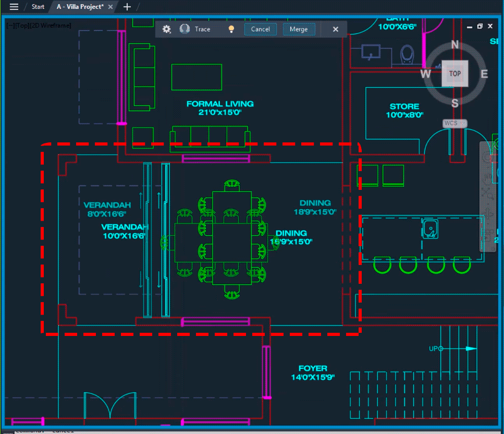Cancel the active trace session
Screen dimensions: 504x434
(260, 29)
